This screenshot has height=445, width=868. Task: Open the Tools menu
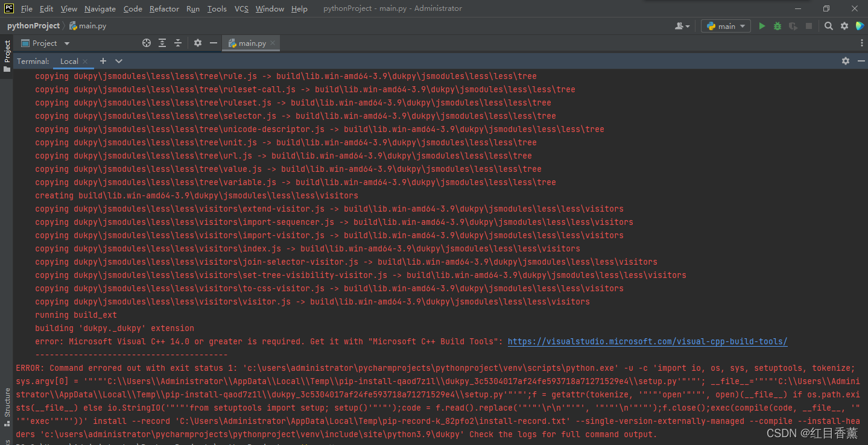217,8
